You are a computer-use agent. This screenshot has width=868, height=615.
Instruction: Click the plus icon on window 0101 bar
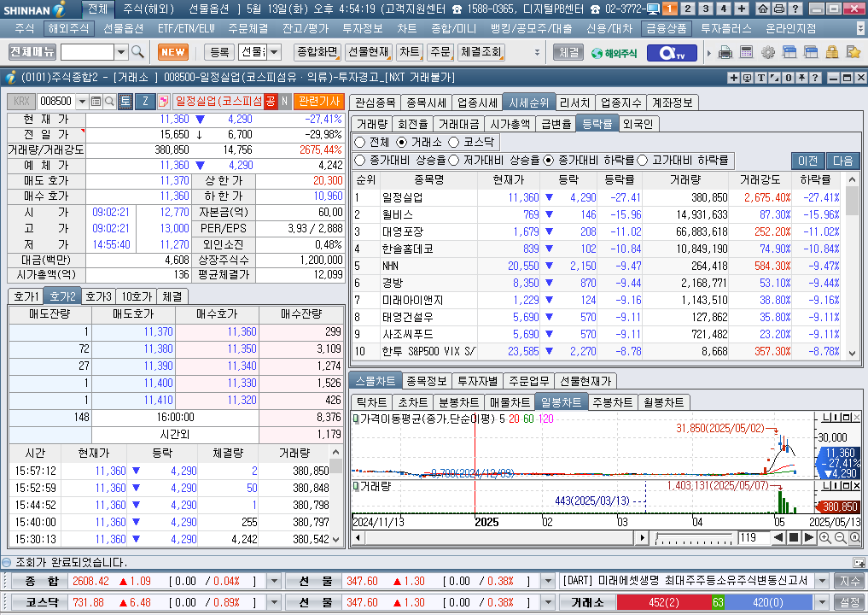[733, 78]
